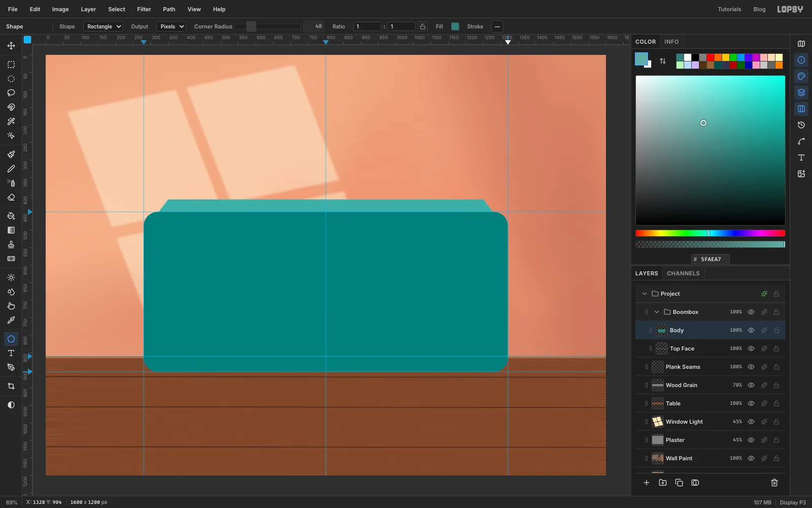This screenshot has height=508, width=812.
Task: Toggle the ratio lock button
Action: tap(423, 26)
